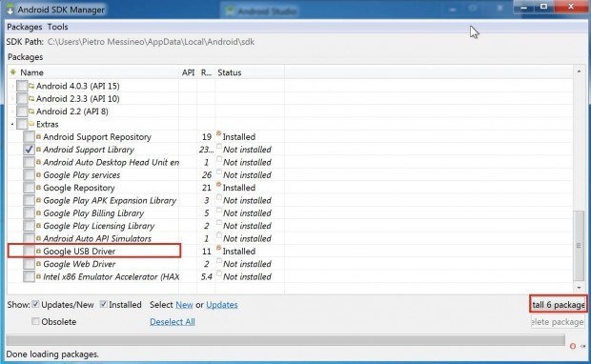591x364 pixels.
Task: Click the Android SDK Manager title bar icon
Action: (x=10, y=10)
